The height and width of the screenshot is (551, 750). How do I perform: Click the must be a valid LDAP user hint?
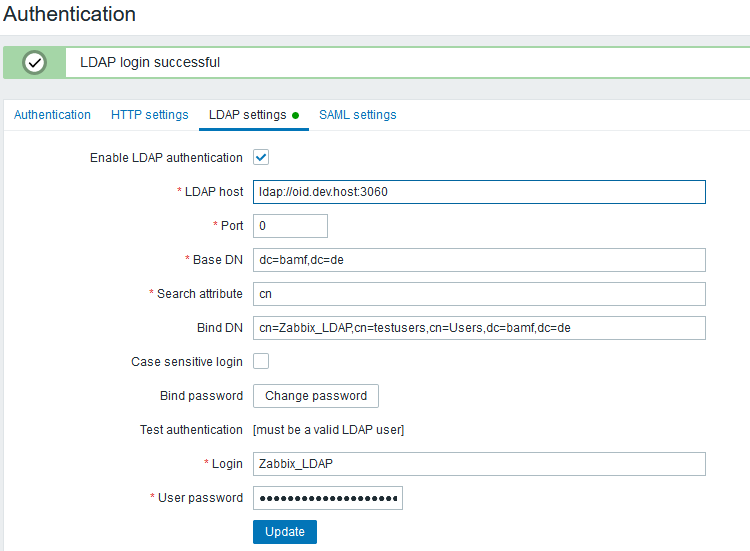click(x=328, y=430)
